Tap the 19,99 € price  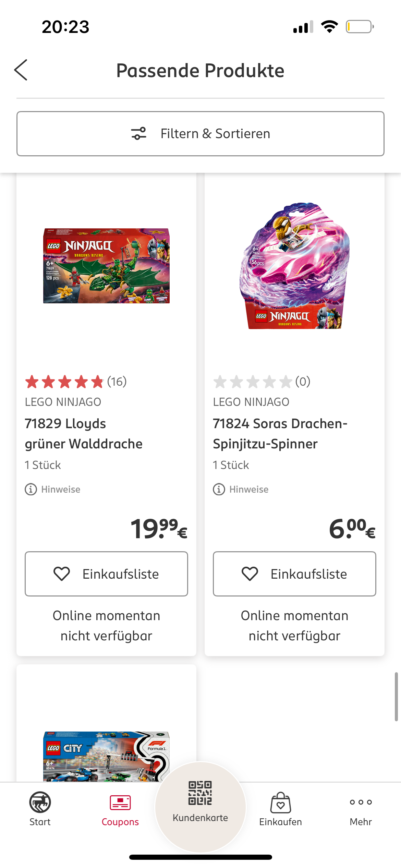159,529
